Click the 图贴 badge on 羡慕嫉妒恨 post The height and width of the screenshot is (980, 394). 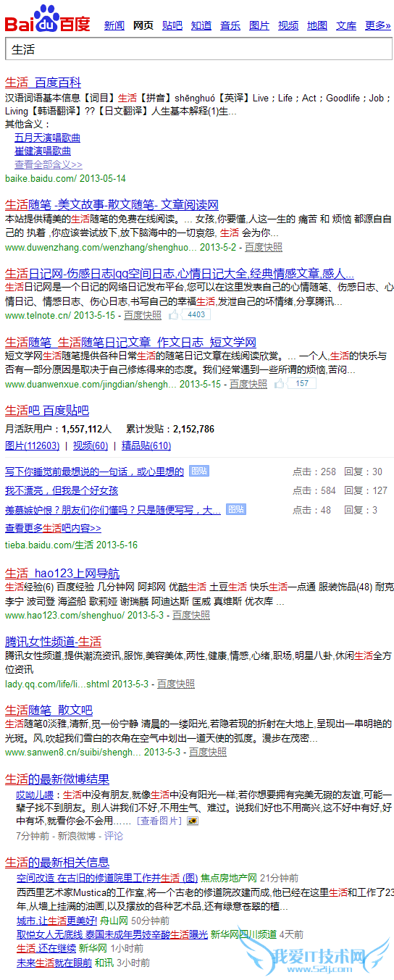click(235, 510)
